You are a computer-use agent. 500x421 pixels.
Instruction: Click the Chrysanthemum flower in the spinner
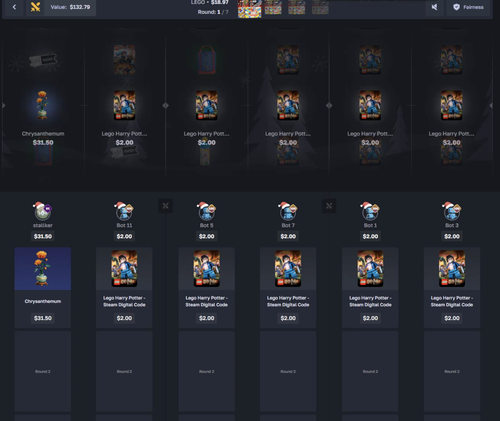[42, 105]
